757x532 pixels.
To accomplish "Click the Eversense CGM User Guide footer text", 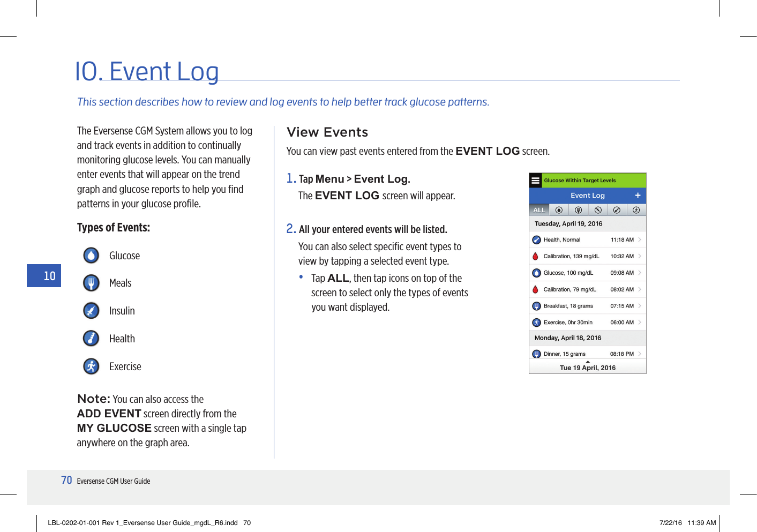I will point(114,481).
